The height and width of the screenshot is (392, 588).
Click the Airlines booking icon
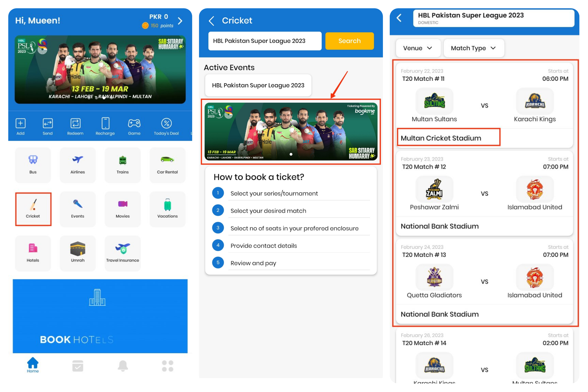(x=78, y=164)
